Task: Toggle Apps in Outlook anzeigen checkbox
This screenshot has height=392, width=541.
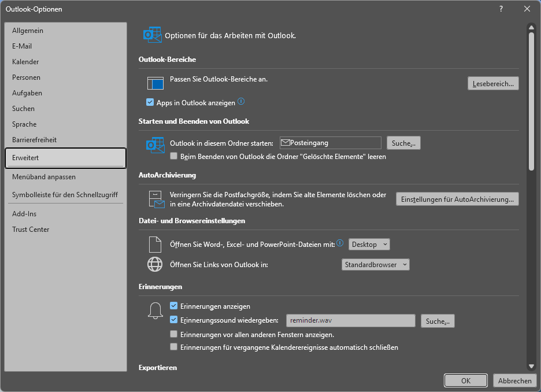Action: coord(150,102)
